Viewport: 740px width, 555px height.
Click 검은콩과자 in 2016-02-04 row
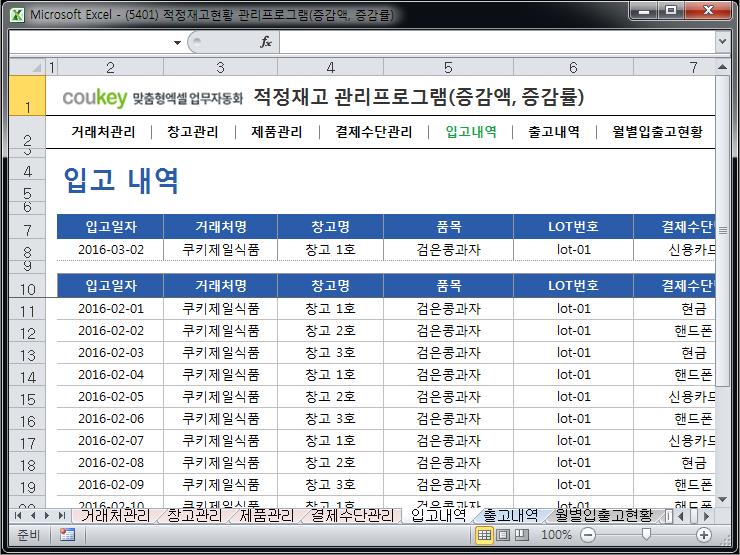pos(448,375)
